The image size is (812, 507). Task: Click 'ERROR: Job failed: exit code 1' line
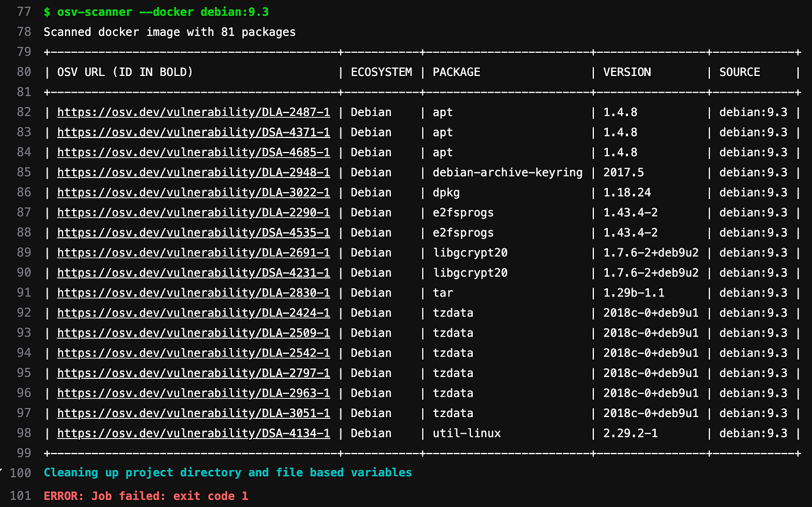(146, 496)
